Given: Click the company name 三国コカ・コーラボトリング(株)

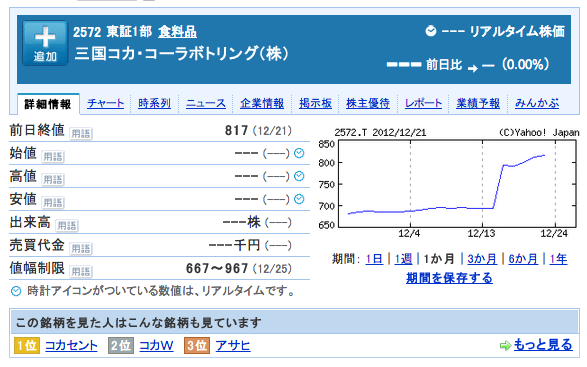Looking at the screenshot, I should tap(182, 54).
